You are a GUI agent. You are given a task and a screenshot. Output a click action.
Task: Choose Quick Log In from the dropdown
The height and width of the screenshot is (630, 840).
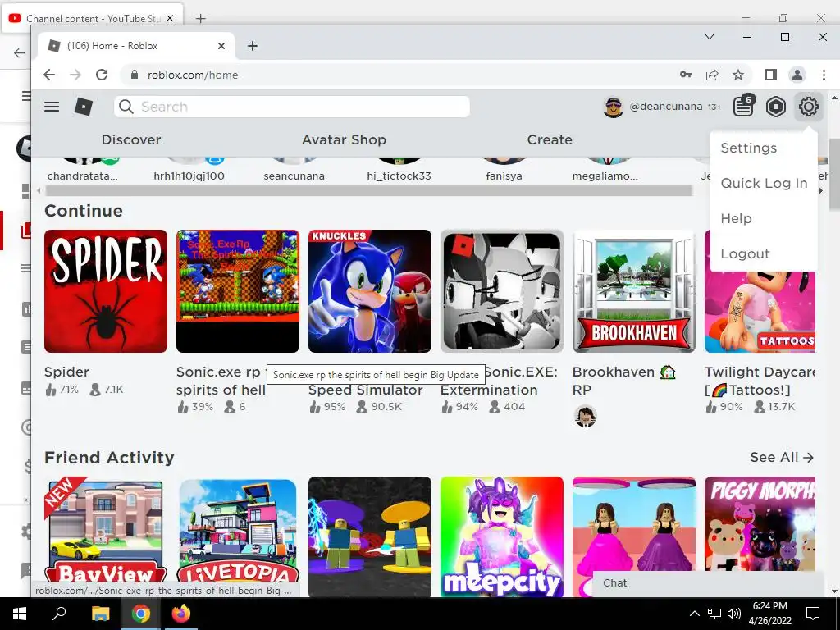coord(764,183)
